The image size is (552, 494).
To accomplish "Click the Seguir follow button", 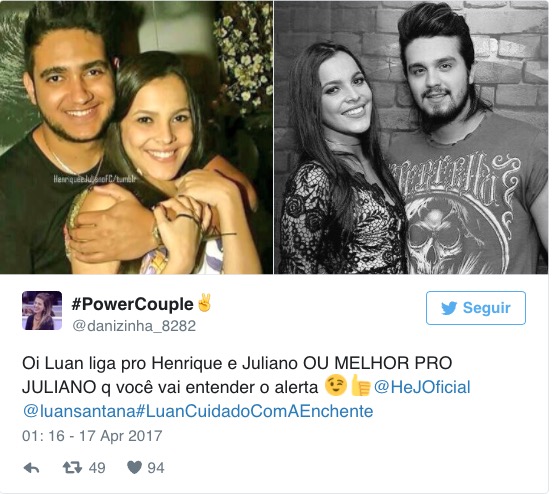I will coord(476,308).
